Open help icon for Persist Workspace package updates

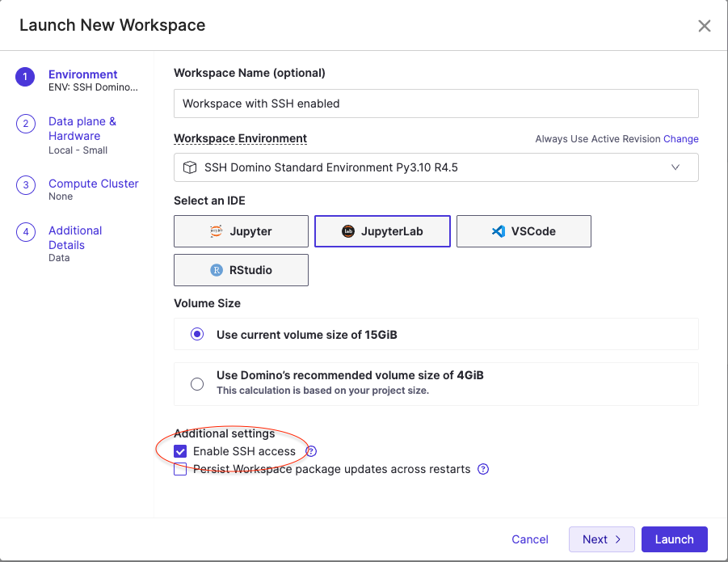pos(483,469)
